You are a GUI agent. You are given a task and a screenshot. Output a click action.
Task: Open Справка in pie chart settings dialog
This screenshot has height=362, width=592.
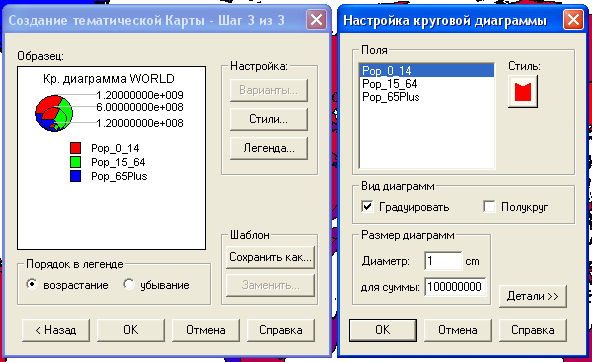click(533, 330)
